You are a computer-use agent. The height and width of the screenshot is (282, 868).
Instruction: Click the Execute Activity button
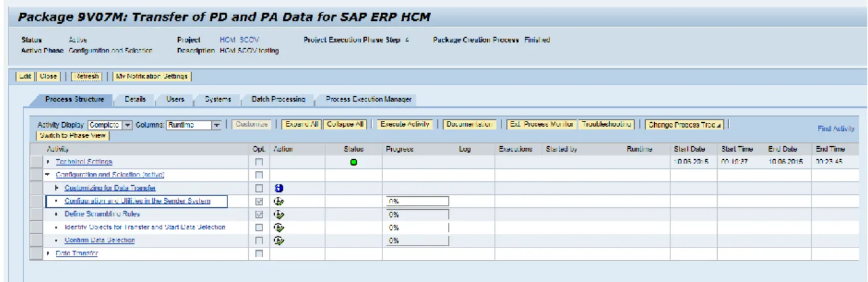point(405,125)
